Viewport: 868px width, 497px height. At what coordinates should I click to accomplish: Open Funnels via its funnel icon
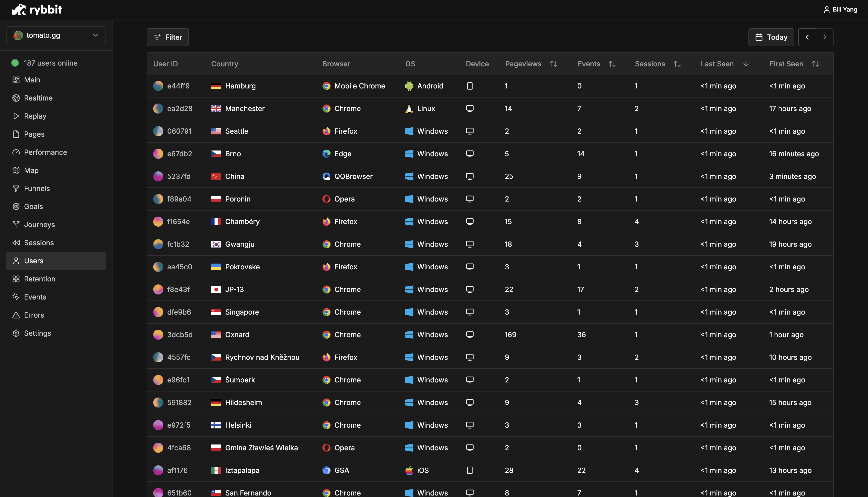pos(16,188)
